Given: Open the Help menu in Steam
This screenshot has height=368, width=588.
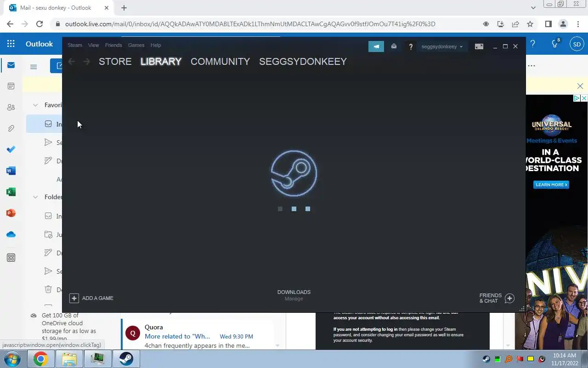Looking at the screenshot, I should [x=156, y=45].
